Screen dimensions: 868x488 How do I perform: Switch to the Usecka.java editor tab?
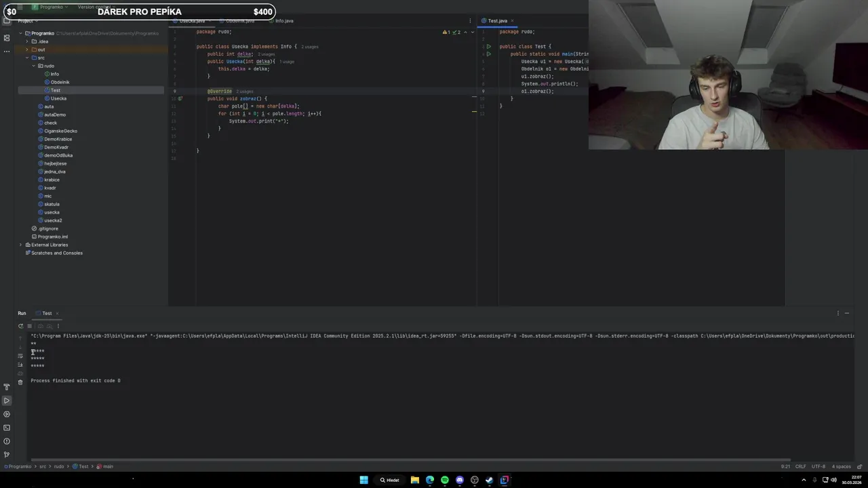[192, 21]
